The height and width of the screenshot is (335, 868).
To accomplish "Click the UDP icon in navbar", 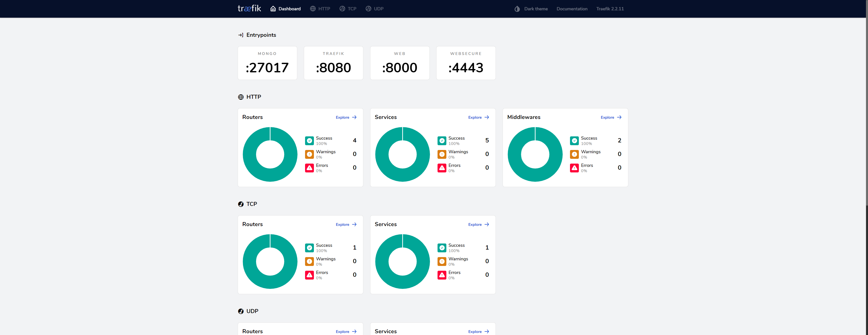I will 368,9.
